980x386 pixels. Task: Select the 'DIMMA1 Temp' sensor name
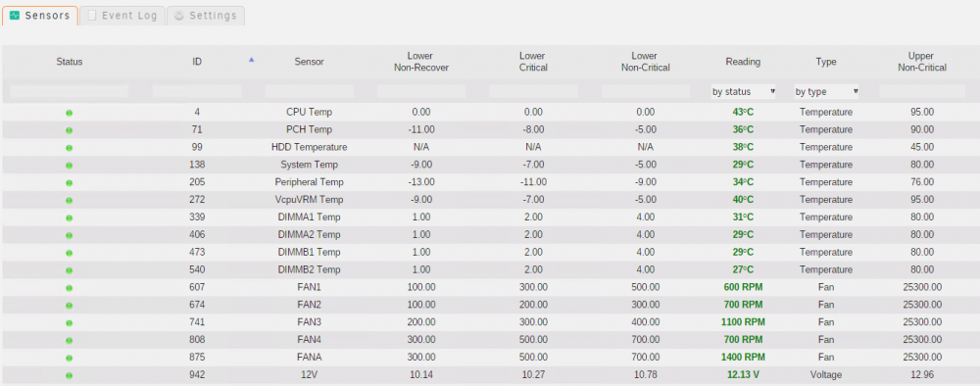click(310, 217)
